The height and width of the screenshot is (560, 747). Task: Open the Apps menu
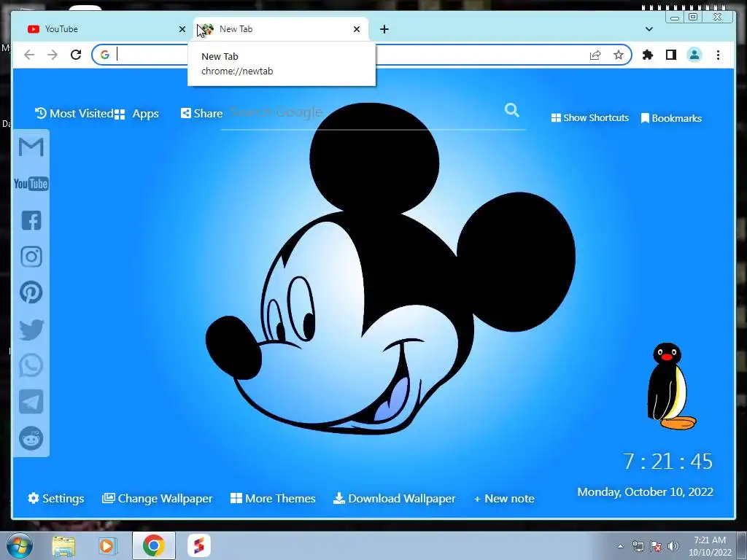pyautogui.click(x=136, y=114)
